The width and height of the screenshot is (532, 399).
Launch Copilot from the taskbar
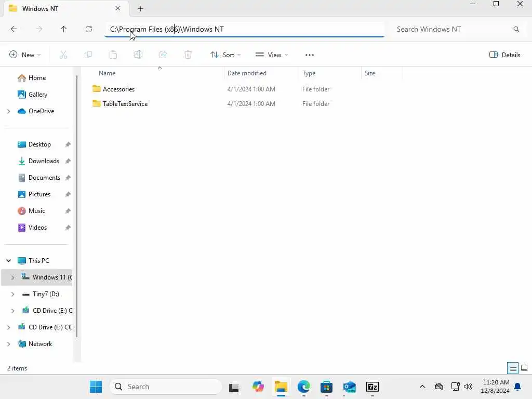pyautogui.click(x=258, y=387)
